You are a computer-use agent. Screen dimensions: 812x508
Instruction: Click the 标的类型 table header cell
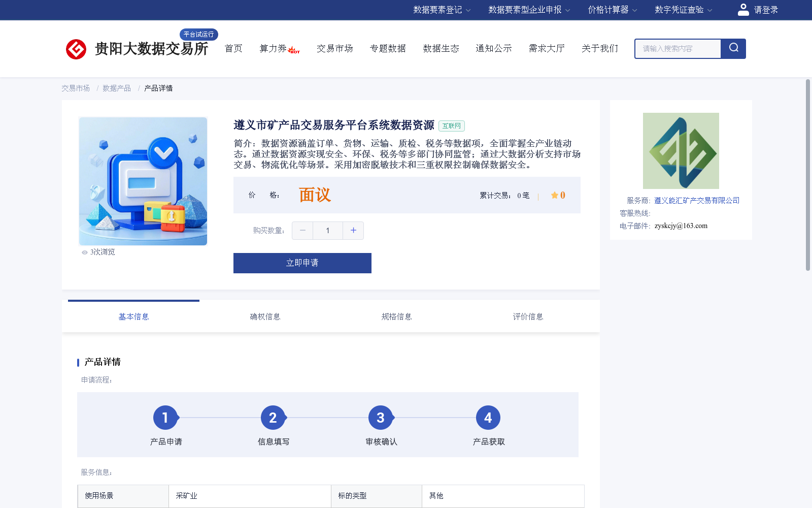377,496
